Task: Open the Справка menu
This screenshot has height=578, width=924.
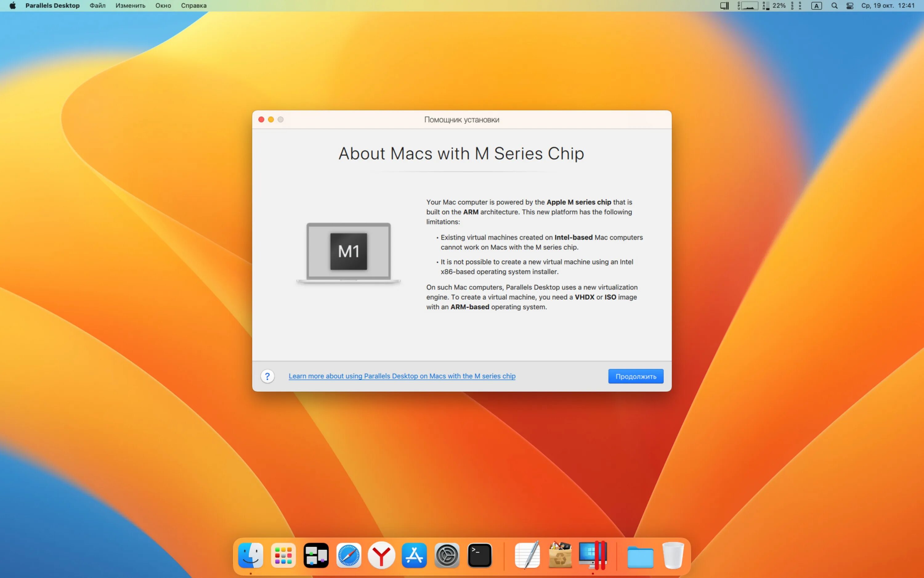Action: (x=194, y=6)
